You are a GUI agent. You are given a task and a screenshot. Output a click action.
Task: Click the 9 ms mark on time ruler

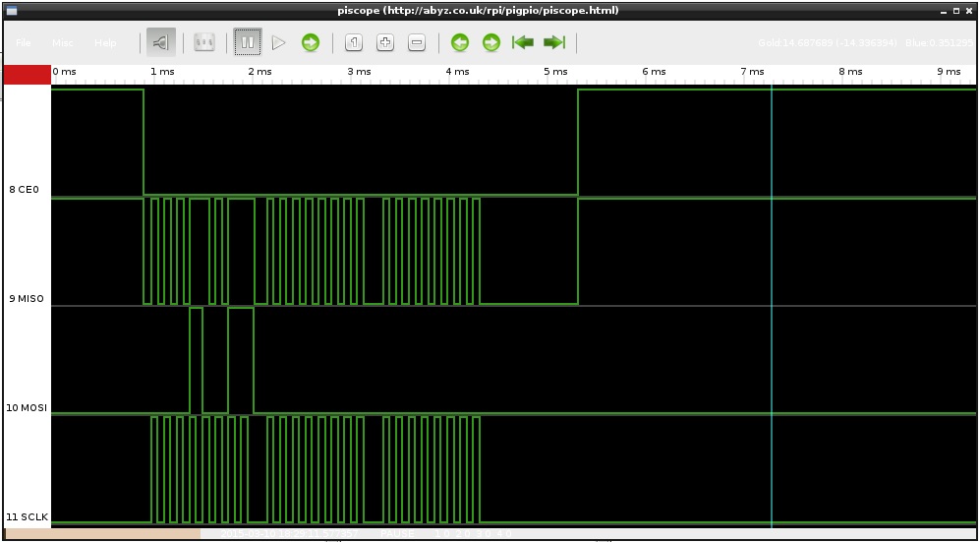coord(949,72)
